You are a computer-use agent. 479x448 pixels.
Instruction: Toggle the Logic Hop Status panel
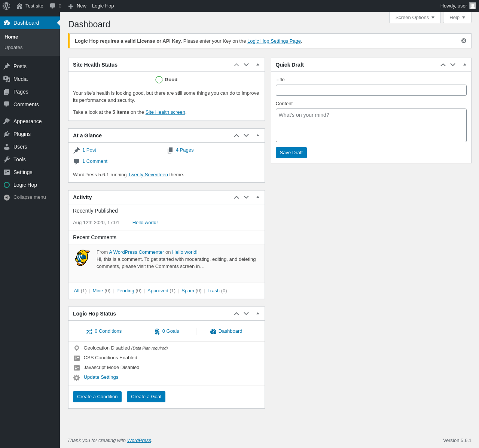tap(258, 314)
